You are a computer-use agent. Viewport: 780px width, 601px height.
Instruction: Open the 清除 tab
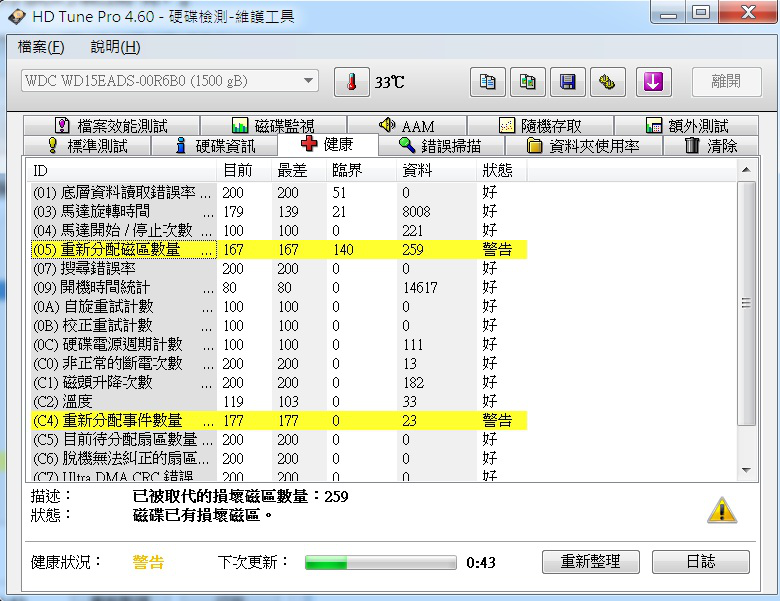[x=711, y=146]
